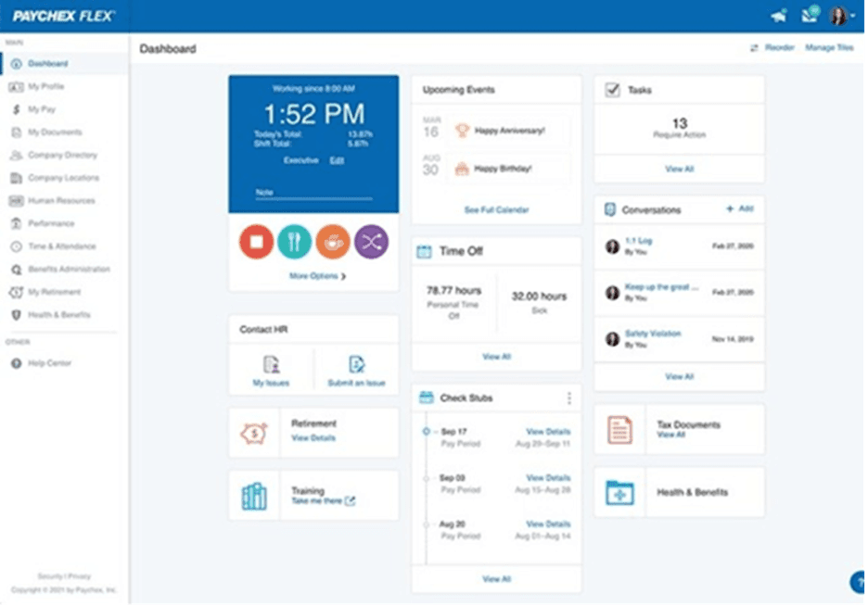Click the Help Center question icon
The height and width of the screenshot is (606, 868).
16,363
